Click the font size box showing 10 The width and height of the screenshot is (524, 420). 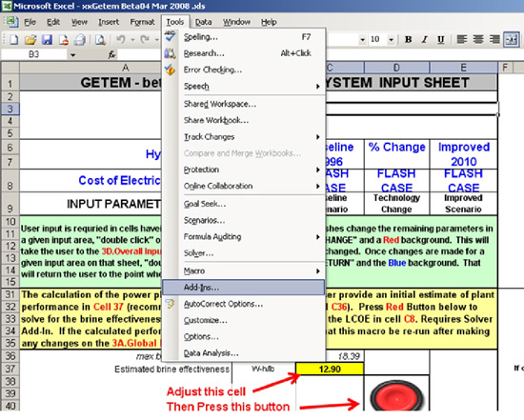point(377,40)
